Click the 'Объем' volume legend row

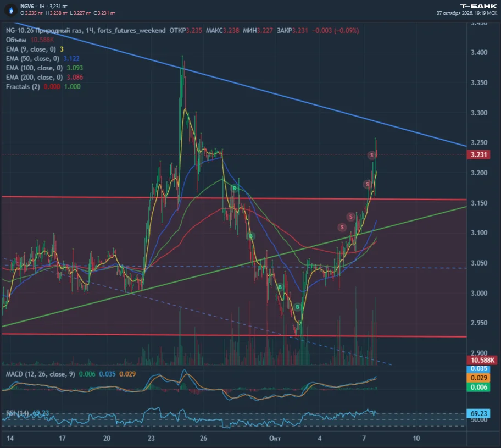30,40
